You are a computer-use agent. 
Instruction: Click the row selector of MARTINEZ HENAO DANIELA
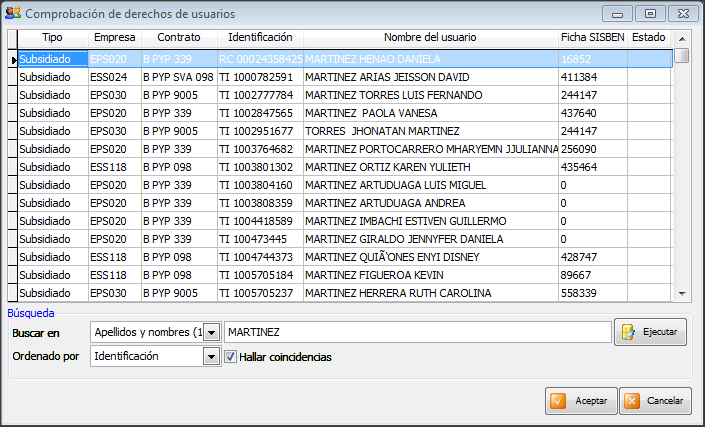(x=13, y=59)
